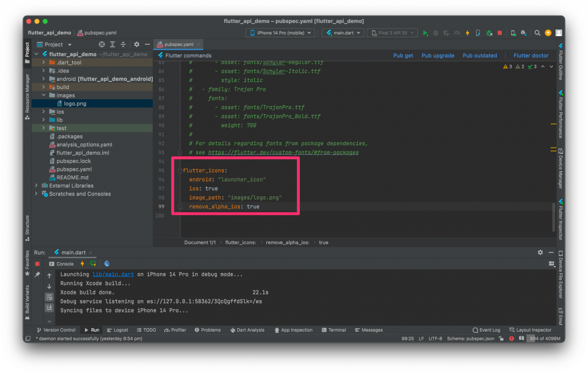Click the Flutter Hot Reload lightning icon
Screen dimensions: 588x373
467,33
